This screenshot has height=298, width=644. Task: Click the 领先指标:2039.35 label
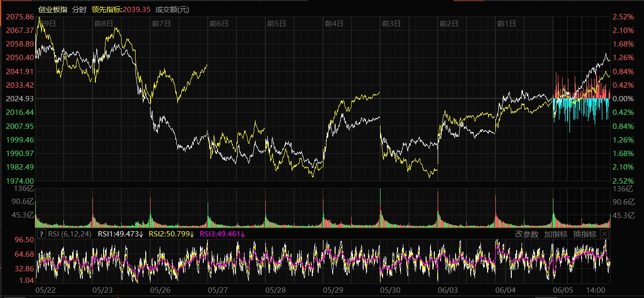click(x=121, y=9)
